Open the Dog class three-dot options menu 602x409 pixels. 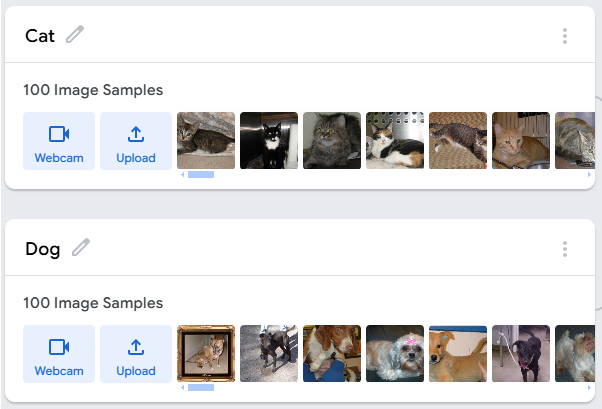click(565, 249)
